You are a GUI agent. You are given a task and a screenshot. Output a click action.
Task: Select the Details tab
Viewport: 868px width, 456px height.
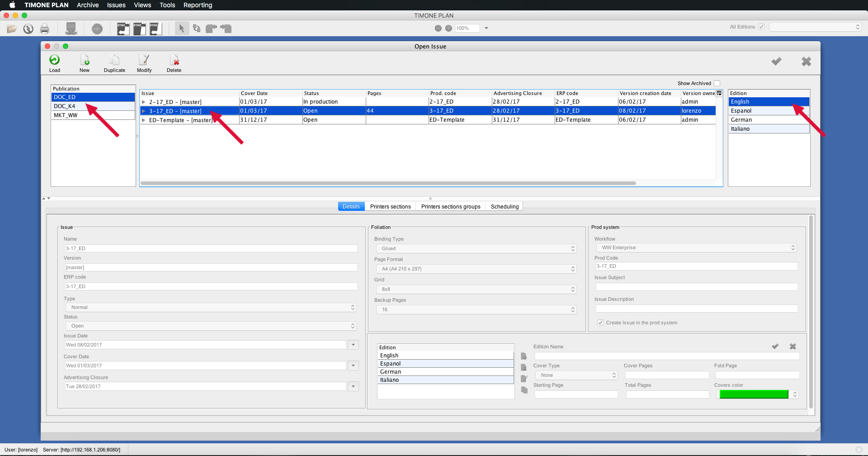click(351, 206)
